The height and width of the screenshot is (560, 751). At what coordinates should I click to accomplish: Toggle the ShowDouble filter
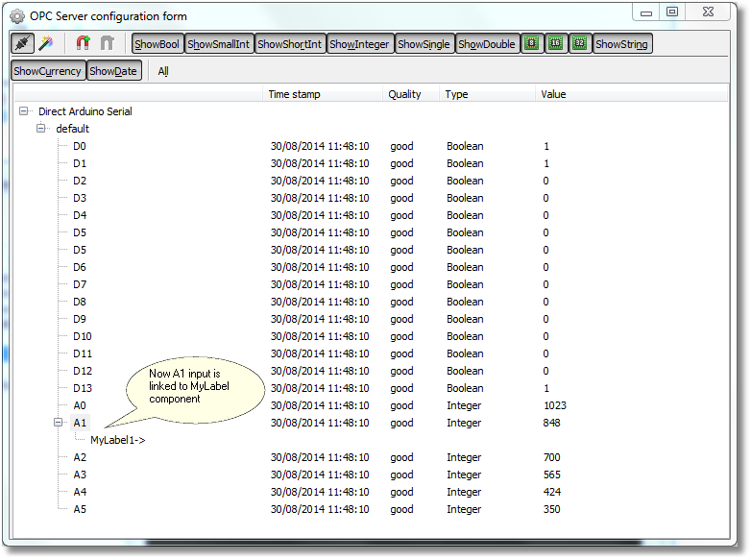[487, 44]
